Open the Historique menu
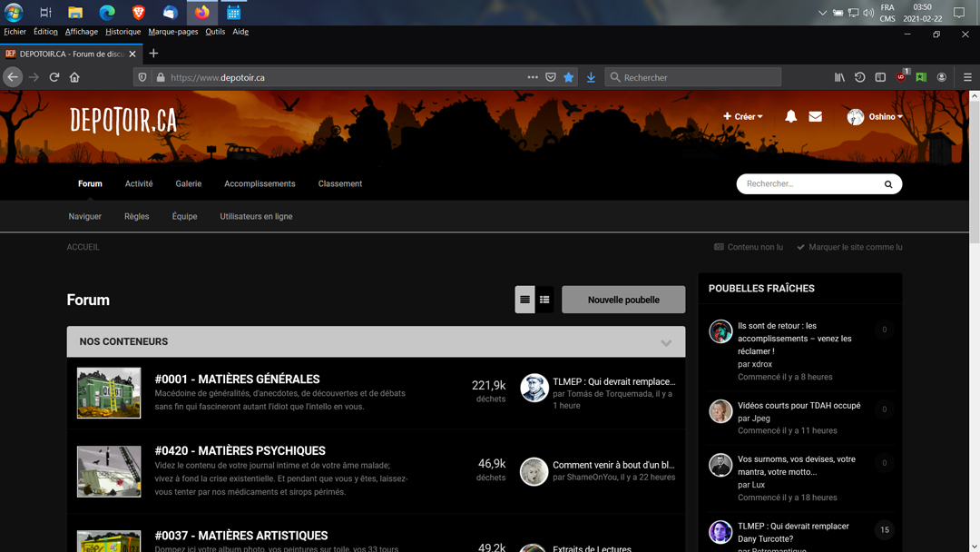 coord(123,31)
